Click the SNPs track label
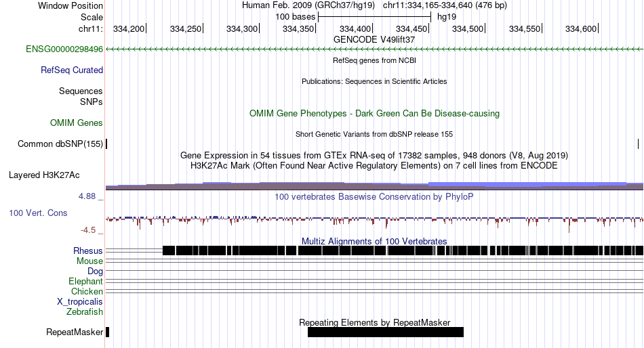The width and height of the screenshot is (644, 348). tap(92, 102)
